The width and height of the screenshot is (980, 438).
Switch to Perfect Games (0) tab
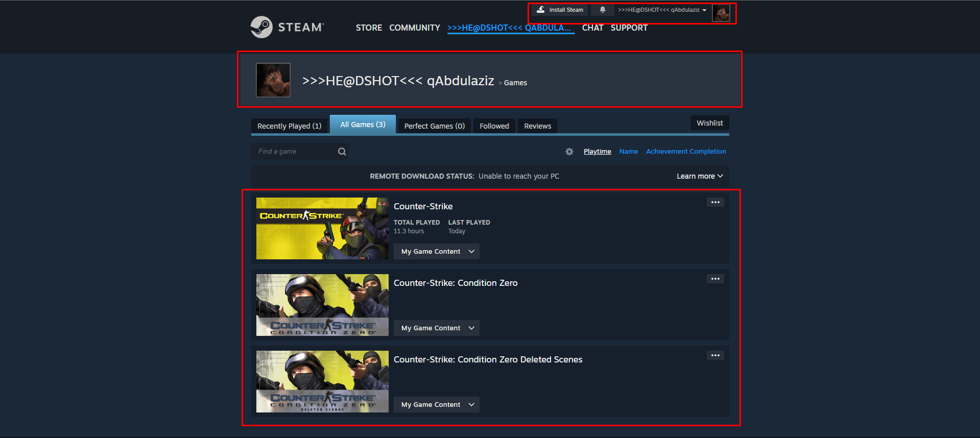(x=435, y=126)
